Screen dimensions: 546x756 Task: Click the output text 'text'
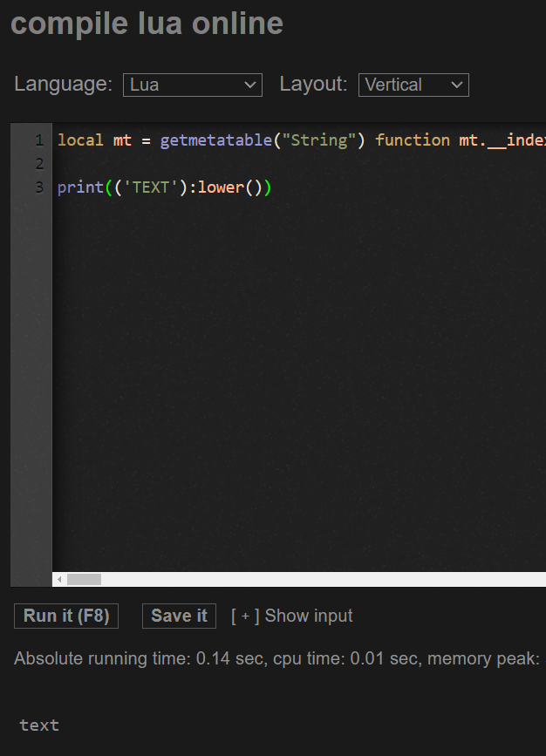click(39, 725)
